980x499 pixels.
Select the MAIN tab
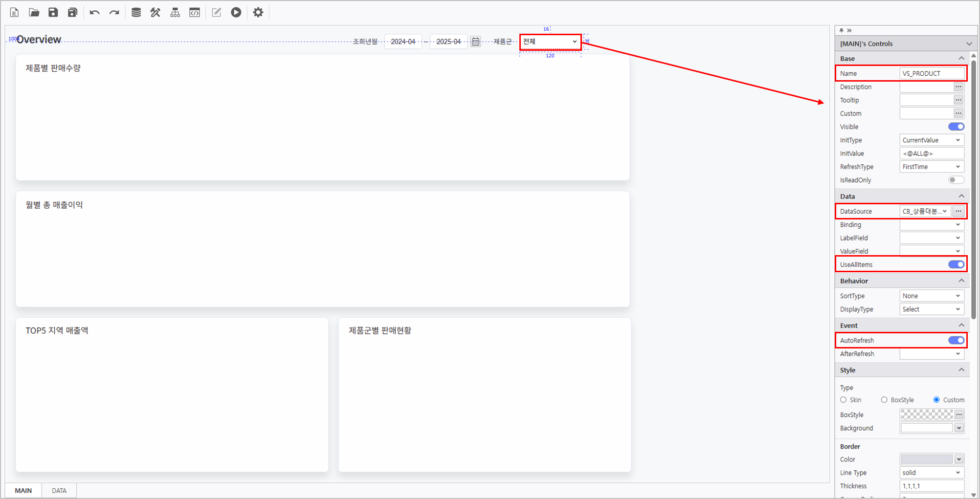click(x=23, y=491)
